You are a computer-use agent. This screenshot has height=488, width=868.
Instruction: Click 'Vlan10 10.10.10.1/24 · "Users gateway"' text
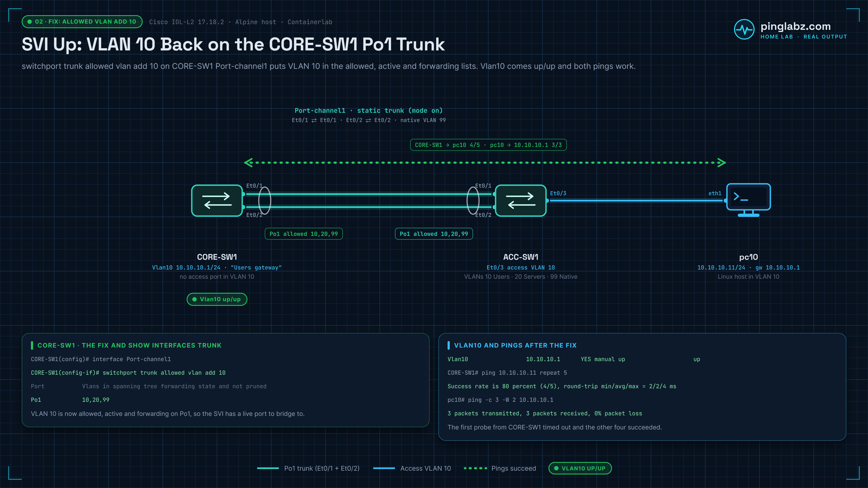point(217,267)
